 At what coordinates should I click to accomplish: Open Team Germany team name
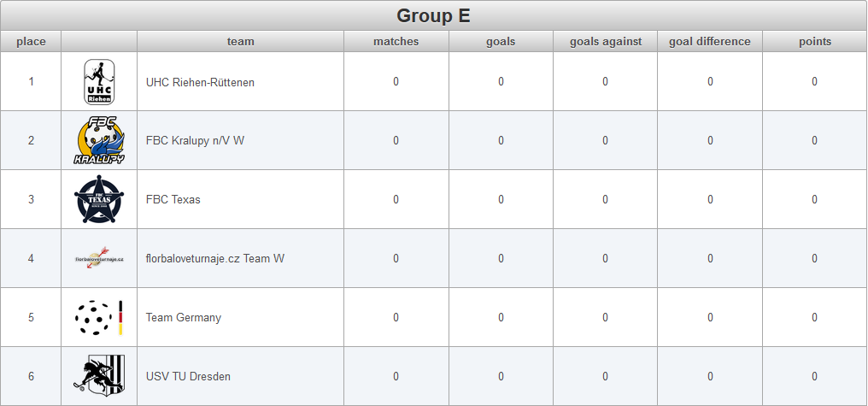pos(183,317)
